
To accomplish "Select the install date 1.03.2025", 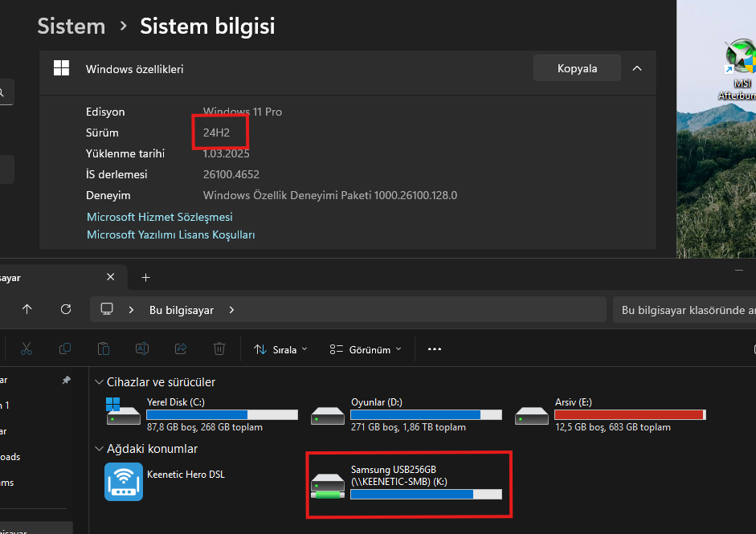I will click(226, 153).
